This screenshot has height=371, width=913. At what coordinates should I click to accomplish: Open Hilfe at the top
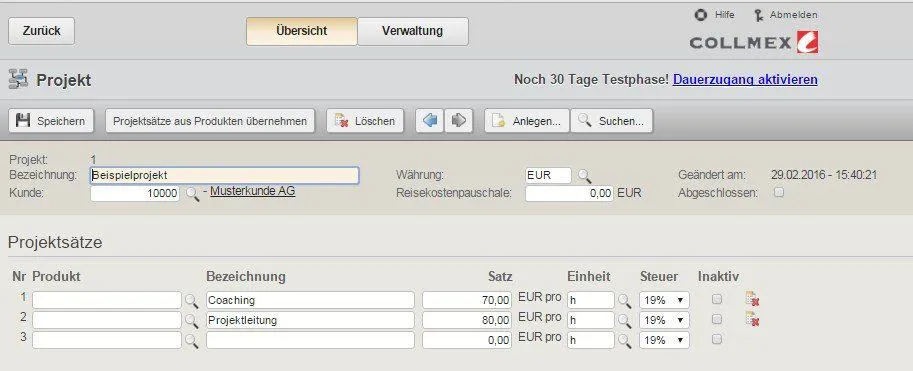tap(715, 15)
